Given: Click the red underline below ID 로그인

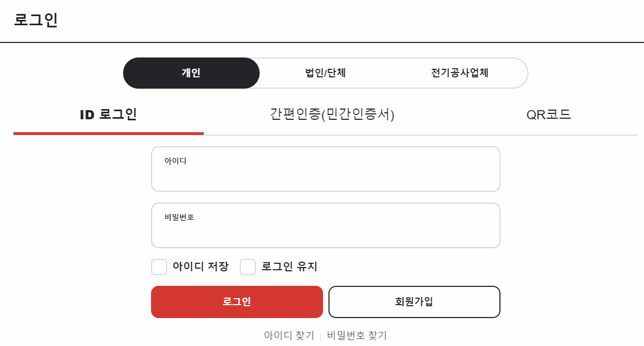Looking at the screenshot, I should pos(109,131).
